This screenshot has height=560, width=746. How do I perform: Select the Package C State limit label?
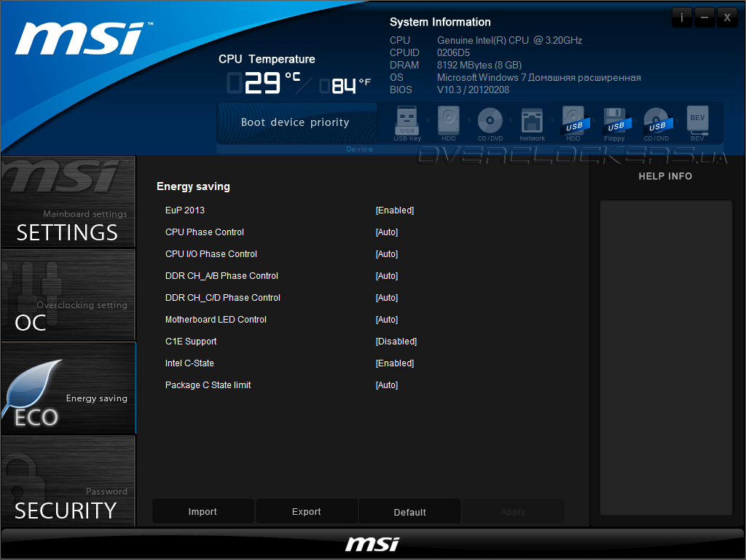pyautogui.click(x=208, y=385)
